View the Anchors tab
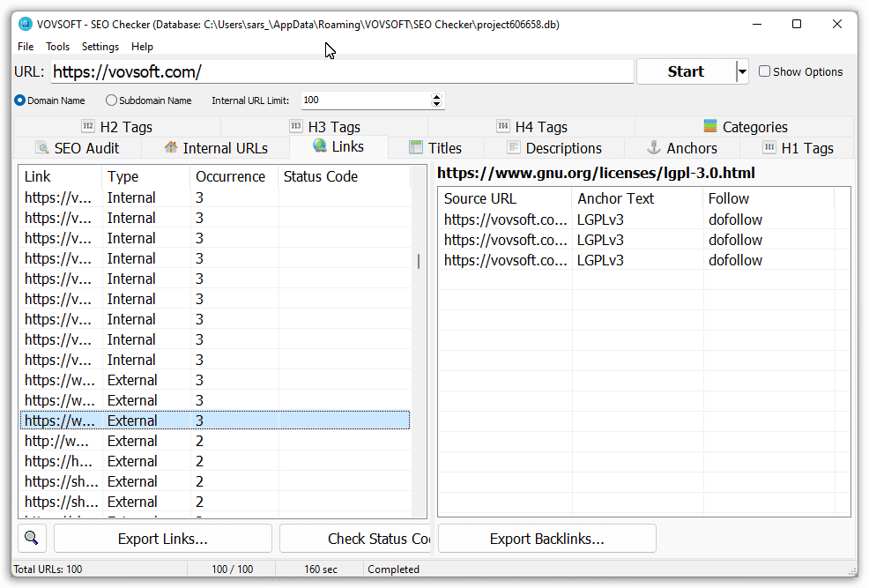 (682, 148)
